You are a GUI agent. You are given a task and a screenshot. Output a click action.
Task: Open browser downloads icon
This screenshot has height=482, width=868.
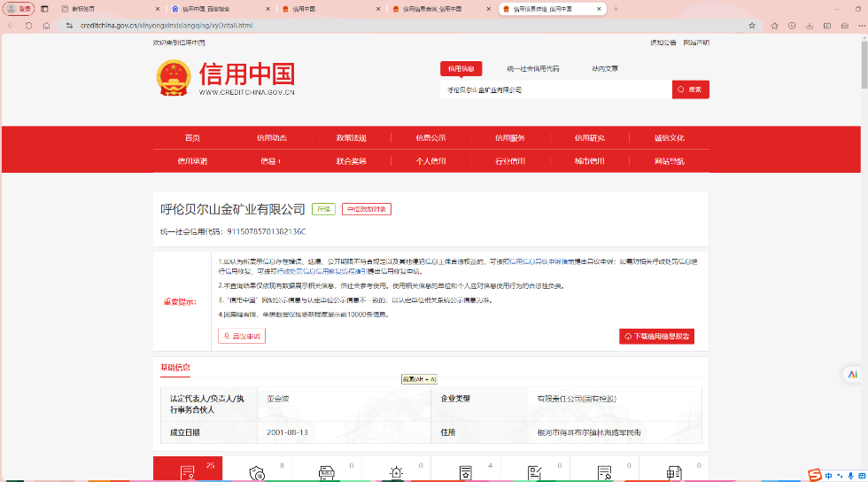tap(810, 26)
